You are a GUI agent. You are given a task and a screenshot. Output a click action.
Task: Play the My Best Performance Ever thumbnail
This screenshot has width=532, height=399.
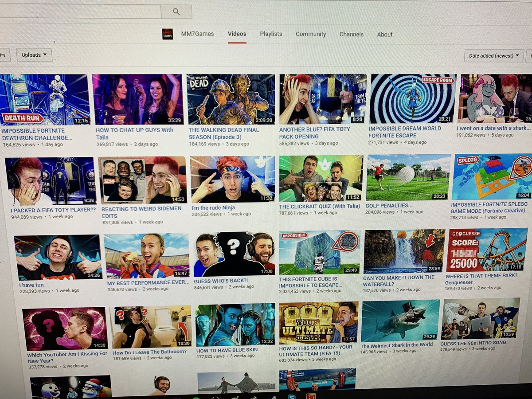click(x=146, y=256)
